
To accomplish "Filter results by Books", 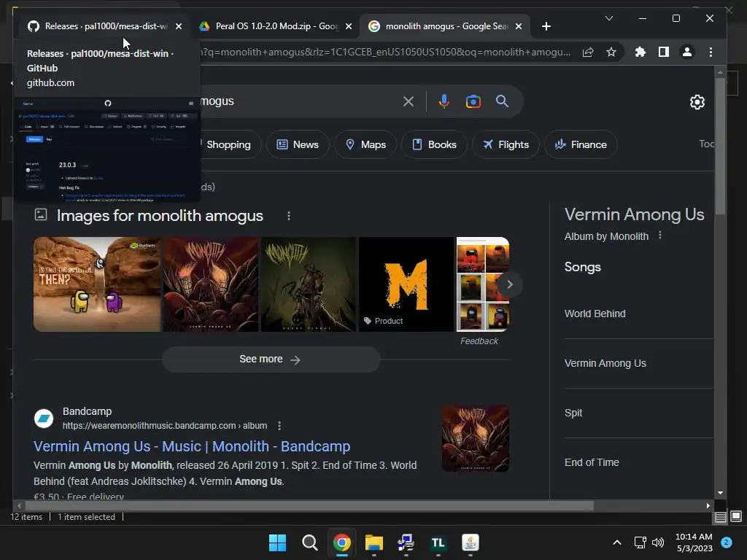I will click(x=434, y=144).
